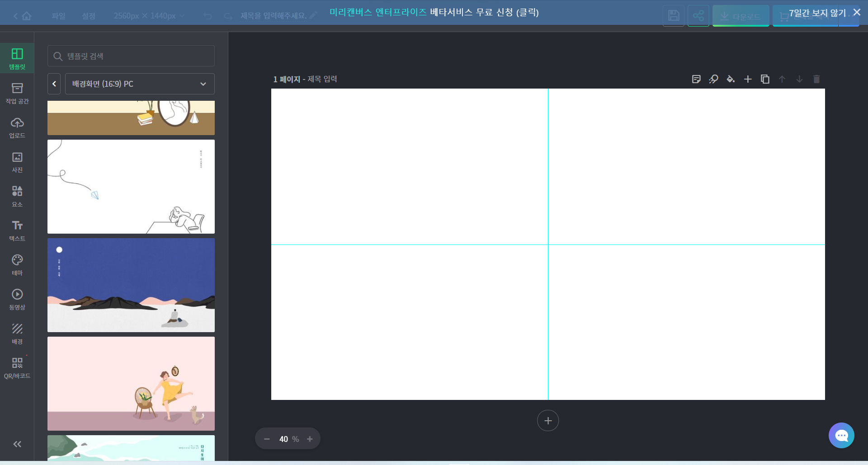
Task: Click the paint bucket background color icon
Action: tap(731, 79)
